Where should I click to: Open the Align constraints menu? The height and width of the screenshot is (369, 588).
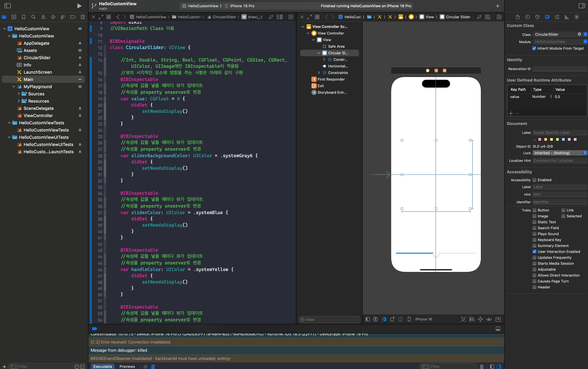point(472,319)
